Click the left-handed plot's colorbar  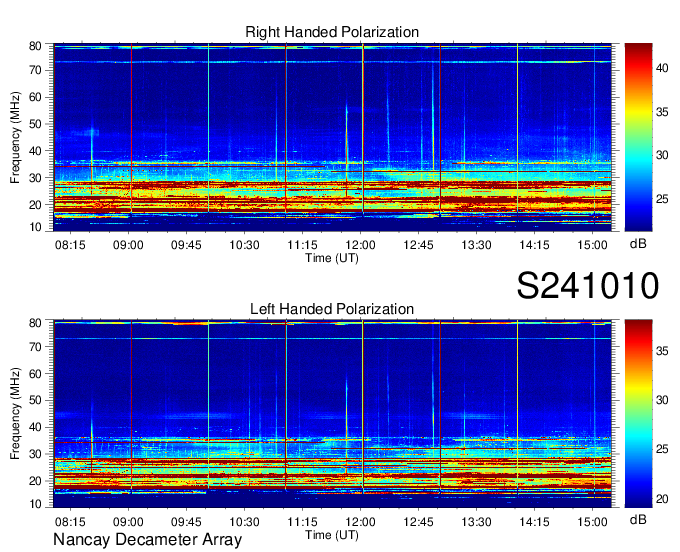(x=638, y=414)
